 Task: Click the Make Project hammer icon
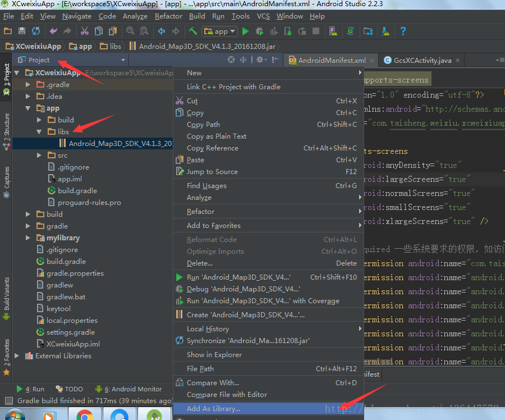pyautogui.click(x=193, y=31)
